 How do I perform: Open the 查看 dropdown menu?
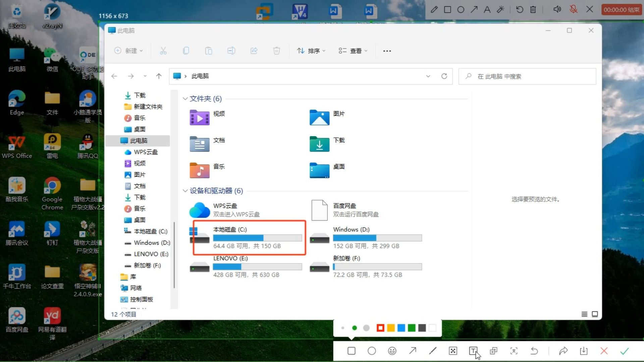pyautogui.click(x=354, y=50)
